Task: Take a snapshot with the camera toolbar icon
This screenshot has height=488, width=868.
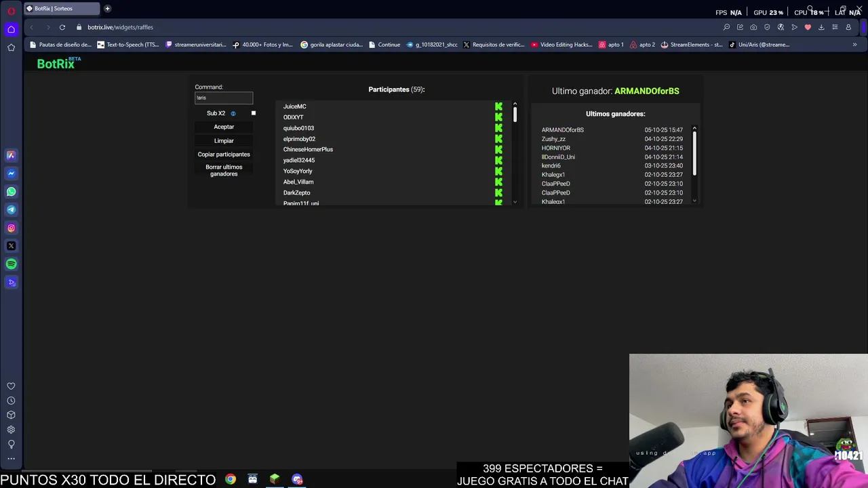Action: [753, 27]
